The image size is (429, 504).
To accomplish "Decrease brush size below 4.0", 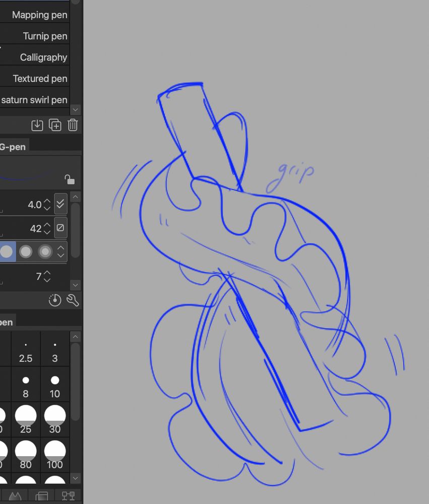I will pyautogui.click(x=47, y=208).
